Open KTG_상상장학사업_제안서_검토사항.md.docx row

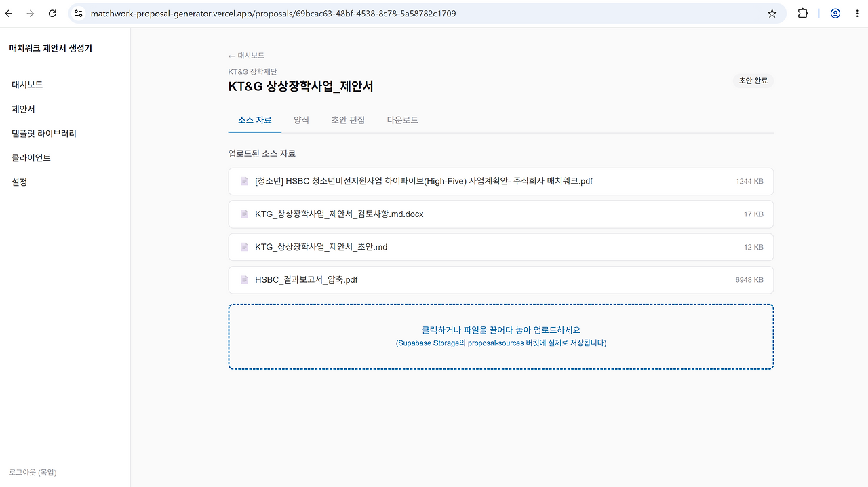(501, 214)
